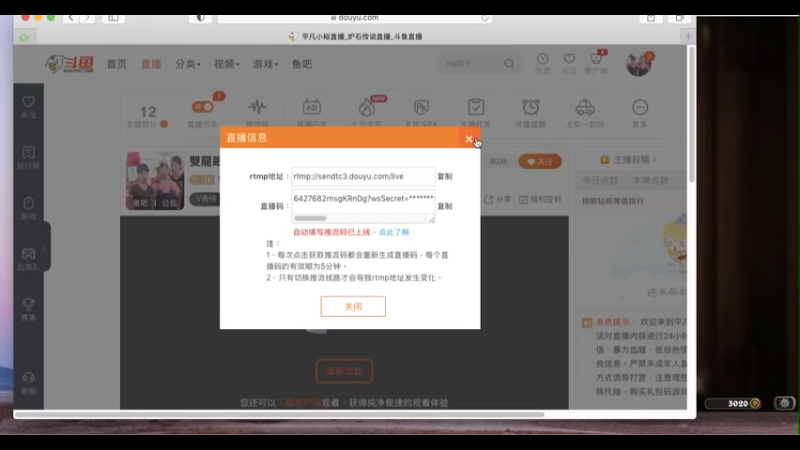
Task: Select the 直播 nav tab
Action: coord(151,64)
